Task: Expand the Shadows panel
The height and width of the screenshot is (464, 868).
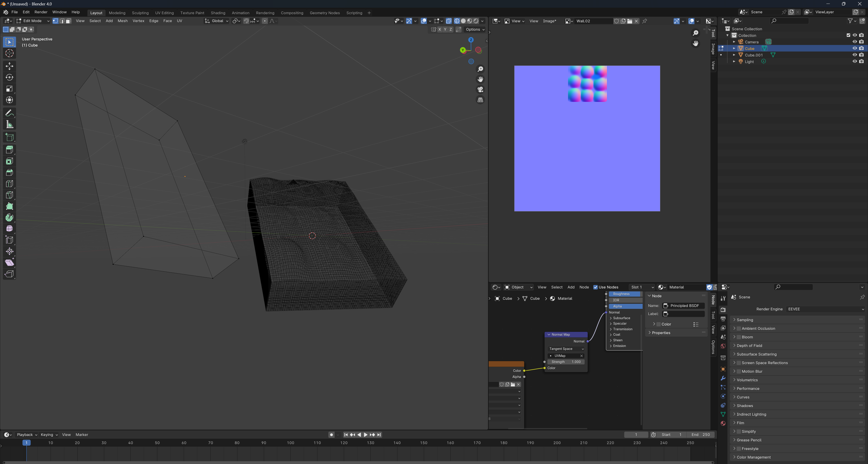Action: click(x=745, y=406)
